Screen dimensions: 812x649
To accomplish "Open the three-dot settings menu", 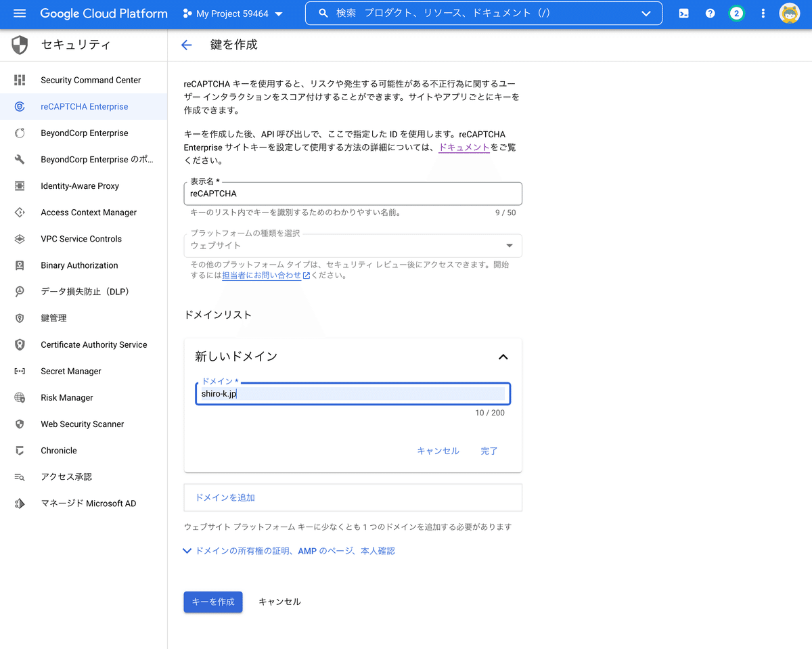I will pos(763,14).
